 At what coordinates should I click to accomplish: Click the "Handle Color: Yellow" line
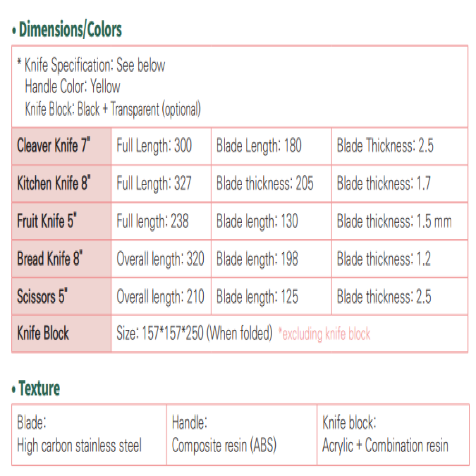click(x=72, y=87)
